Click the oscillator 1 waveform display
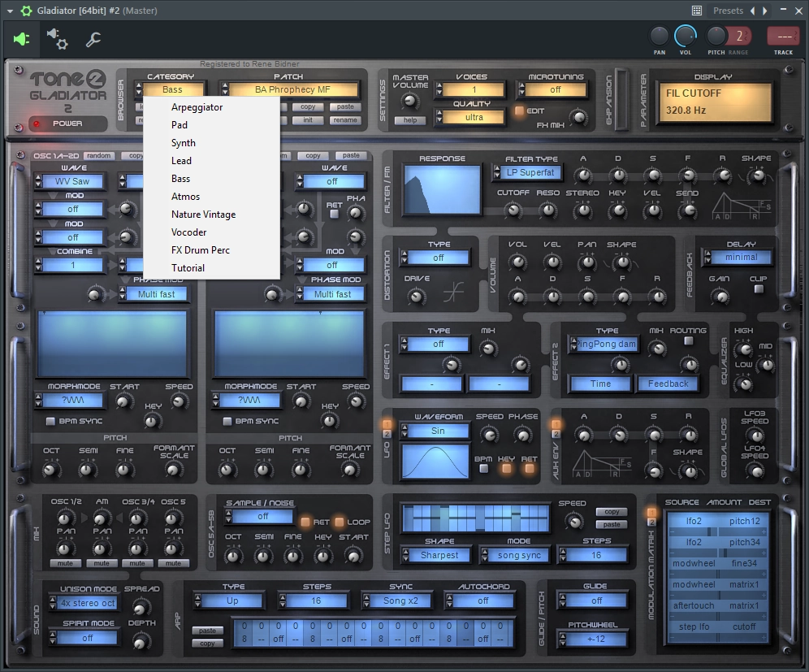The image size is (809, 672). tap(112, 343)
